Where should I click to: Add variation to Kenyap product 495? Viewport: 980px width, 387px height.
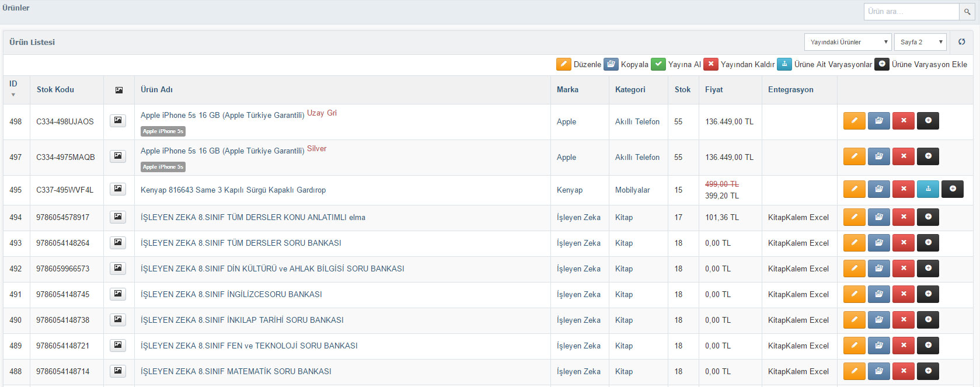[953, 189]
